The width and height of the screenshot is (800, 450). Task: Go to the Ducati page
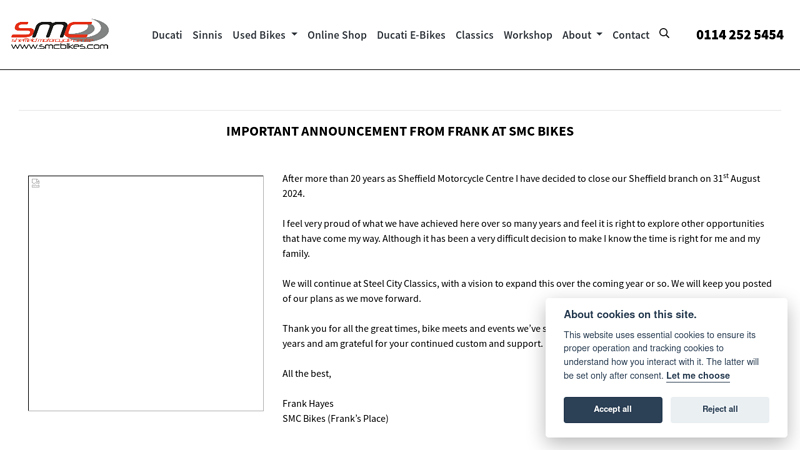(167, 35)
